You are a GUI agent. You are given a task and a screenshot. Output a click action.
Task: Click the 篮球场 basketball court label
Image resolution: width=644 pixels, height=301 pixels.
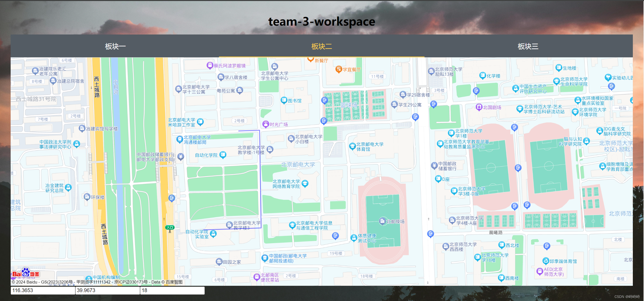(348, 104)
